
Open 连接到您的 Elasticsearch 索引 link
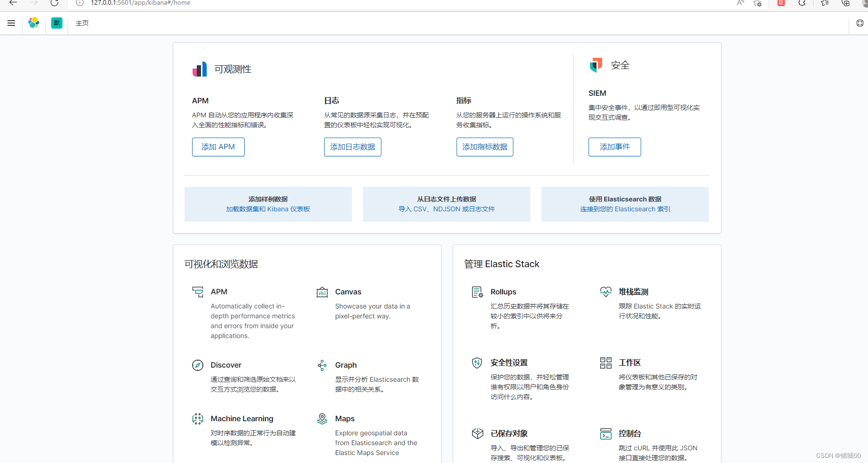(x=625, y=209)
